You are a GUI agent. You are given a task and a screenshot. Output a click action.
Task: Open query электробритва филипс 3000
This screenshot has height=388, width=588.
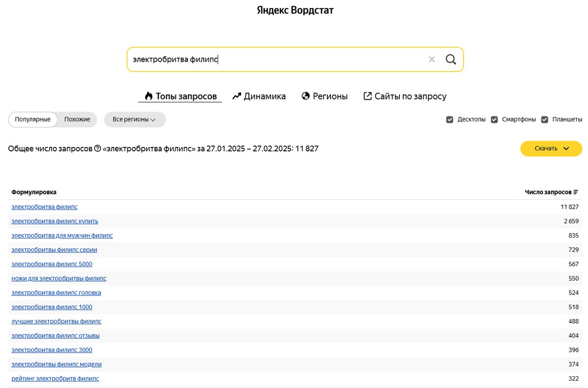coord(52,350)
